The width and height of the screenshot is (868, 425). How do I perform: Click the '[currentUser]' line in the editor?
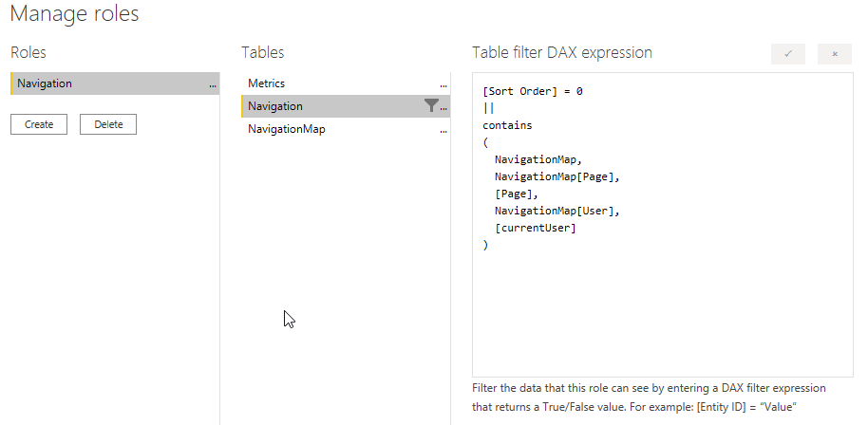click(x=536, y=228)
